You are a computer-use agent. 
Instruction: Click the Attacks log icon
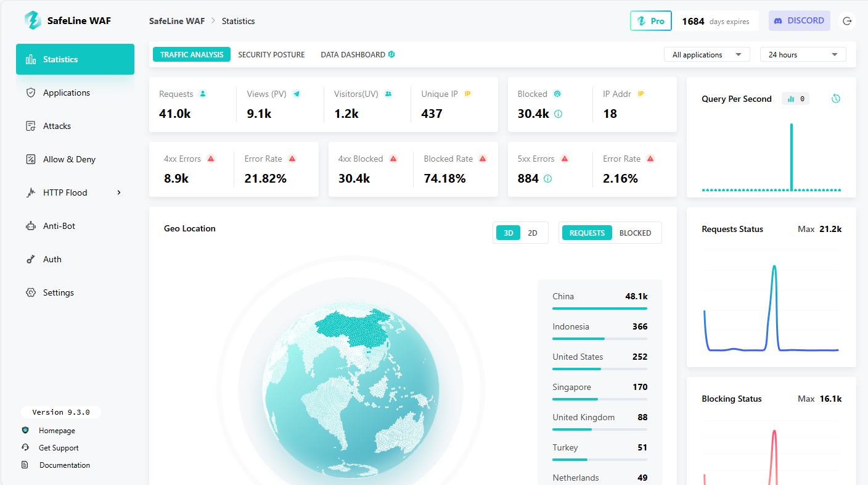pyautogui.click(x=31, y=126)
